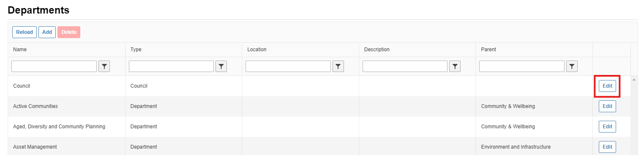Image resolution: width=644 pixels, height=155 pixels.
Task: Open the Name column filter icon
Action: [104, 66]
